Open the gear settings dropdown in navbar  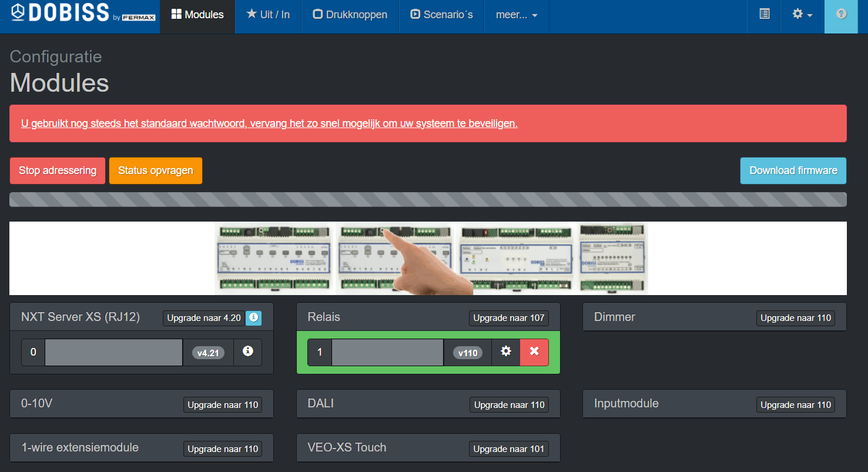pos(802,14)
